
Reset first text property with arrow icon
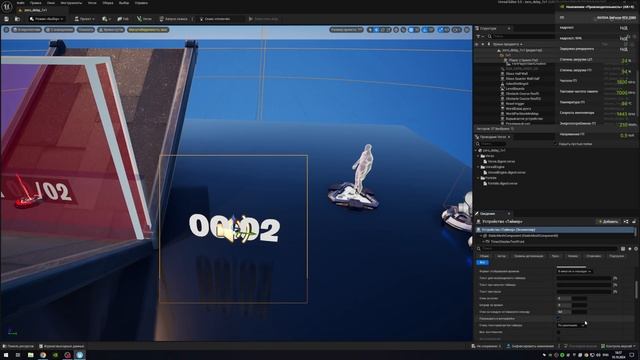(x=615, y=278)
